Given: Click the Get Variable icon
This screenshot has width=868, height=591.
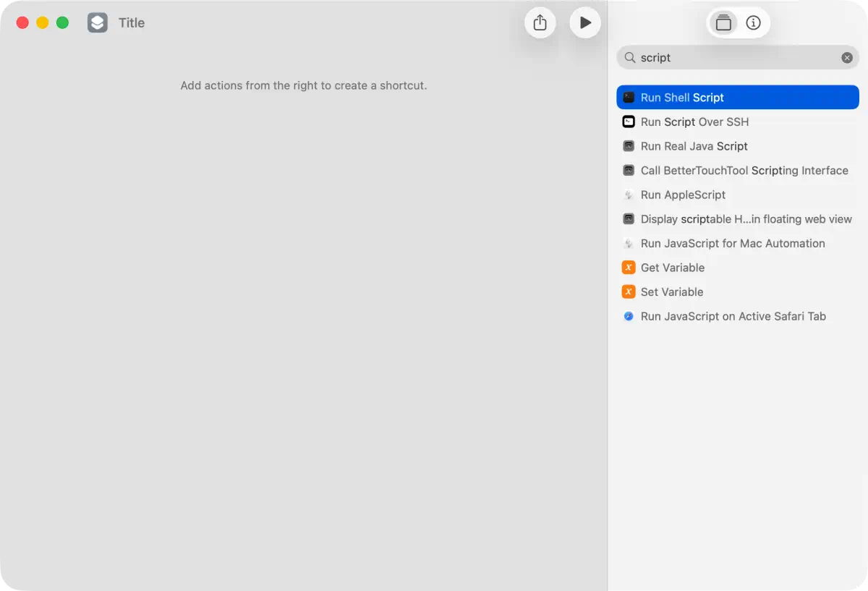Looking at the screenshot, I should (x=629, y=267).
